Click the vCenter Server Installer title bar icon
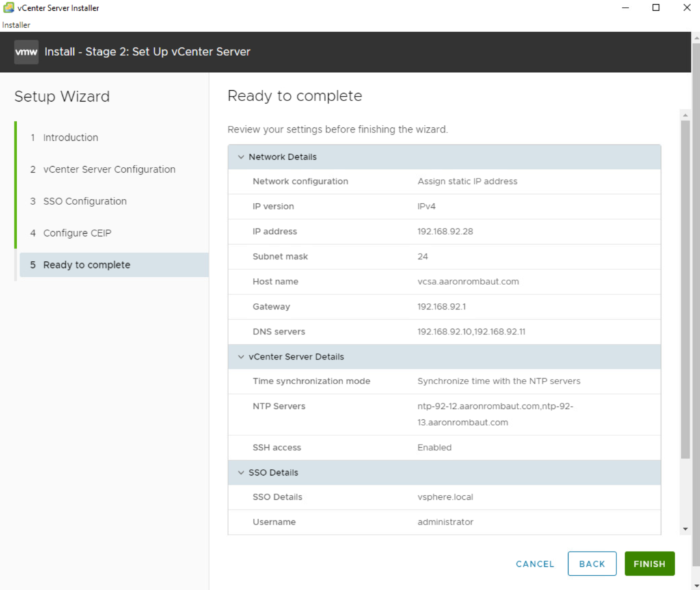700x590 pixels. [x=8, y=8]
